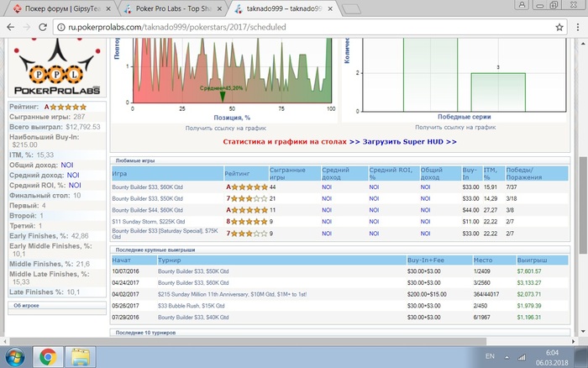The width and height of the screenshot is (588, 368).
Task: Sort favorite games by the 'Рейтинг' column header
Action: tap(237, 174)
